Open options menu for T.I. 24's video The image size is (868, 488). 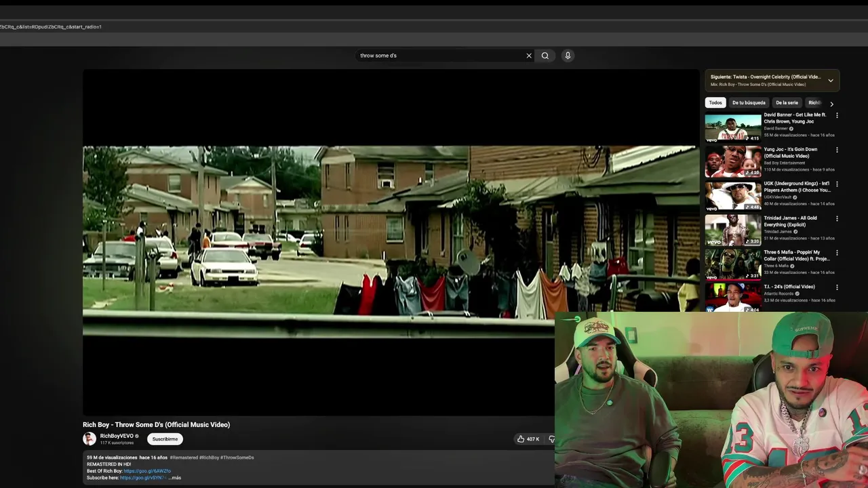[x=837, y=287]
